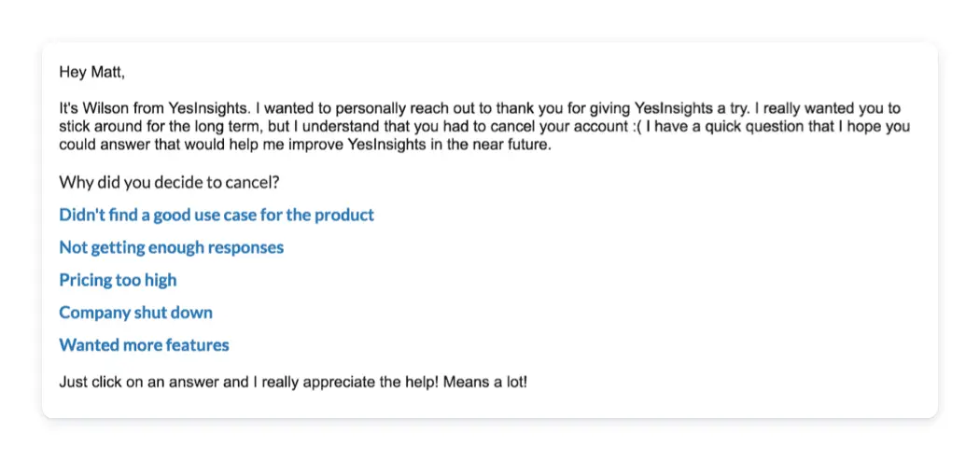Click the "Hey Matt," greeting line

(92, 72)
